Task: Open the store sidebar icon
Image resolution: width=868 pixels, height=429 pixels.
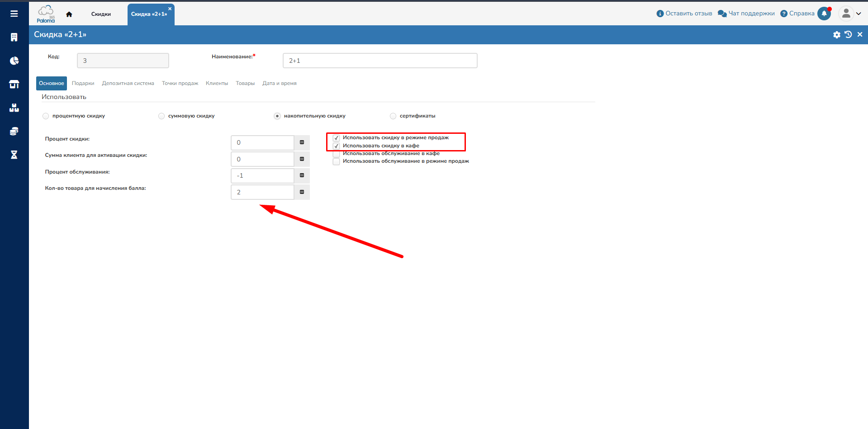Action: tap(14, 84)
